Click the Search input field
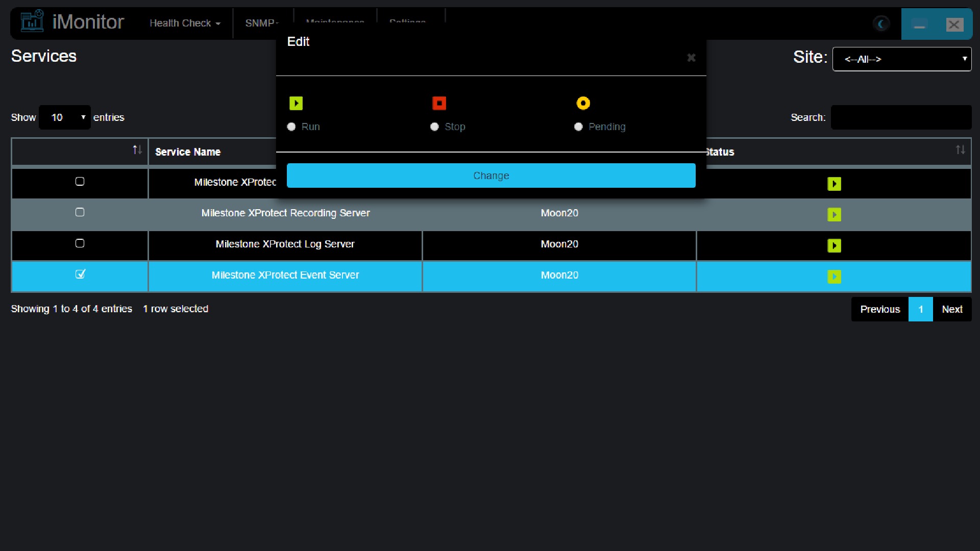980x551 pixels. [901, 117]
